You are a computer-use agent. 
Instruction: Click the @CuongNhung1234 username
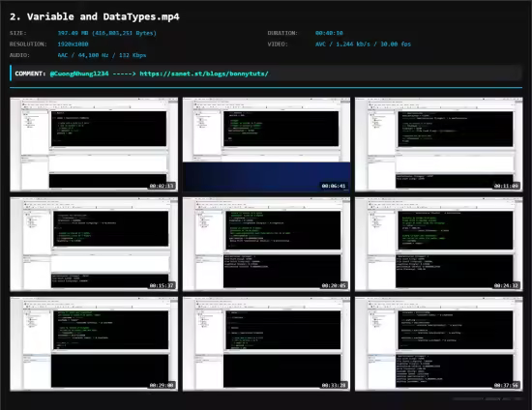point(79,73)
